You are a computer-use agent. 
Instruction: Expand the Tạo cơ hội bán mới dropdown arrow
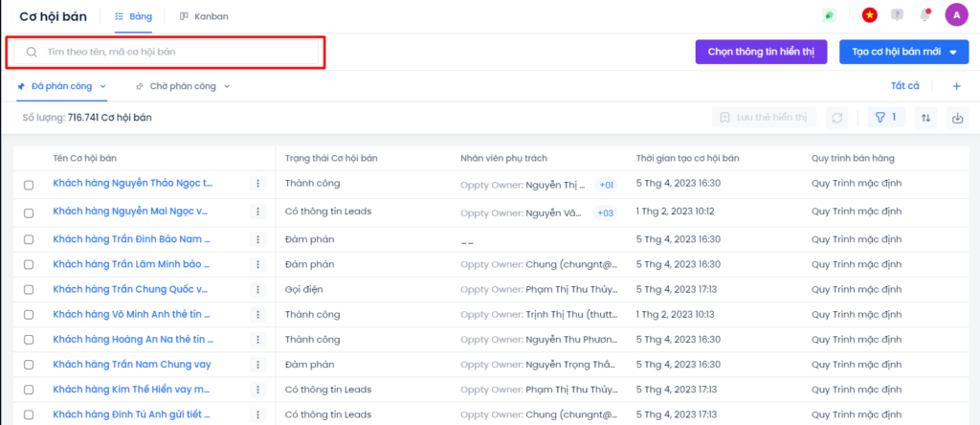953,53
